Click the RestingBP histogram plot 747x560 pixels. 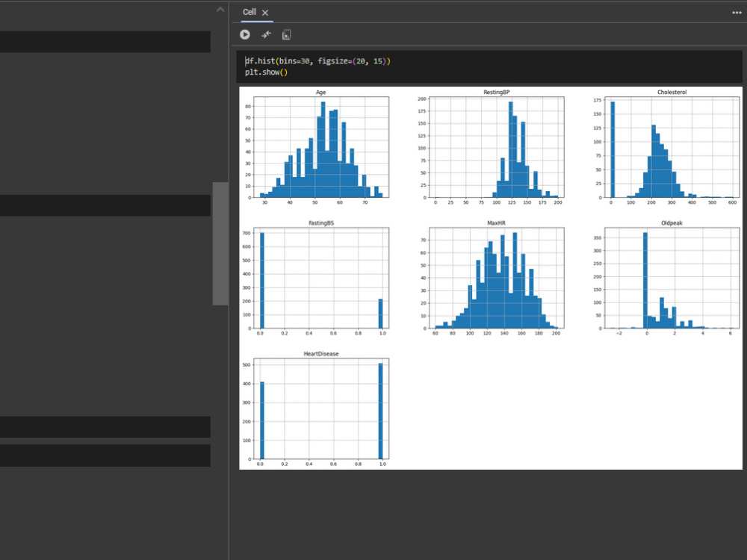click(497, 146)
